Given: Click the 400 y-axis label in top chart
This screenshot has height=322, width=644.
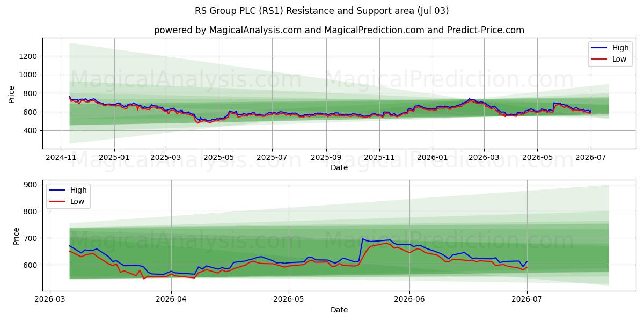Looking at the screenshot, I should pos(31,130).
